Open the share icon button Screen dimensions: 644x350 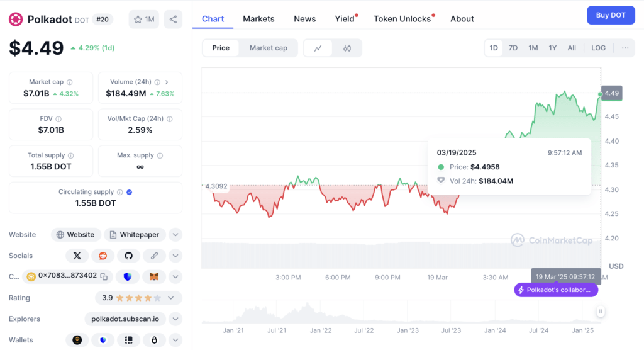tap(173, 20)
